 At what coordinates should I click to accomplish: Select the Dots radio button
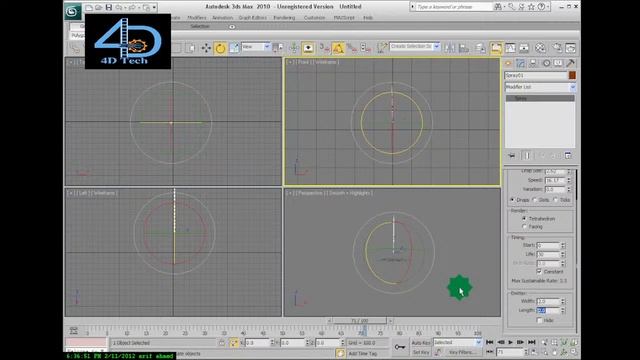[534, 200]
